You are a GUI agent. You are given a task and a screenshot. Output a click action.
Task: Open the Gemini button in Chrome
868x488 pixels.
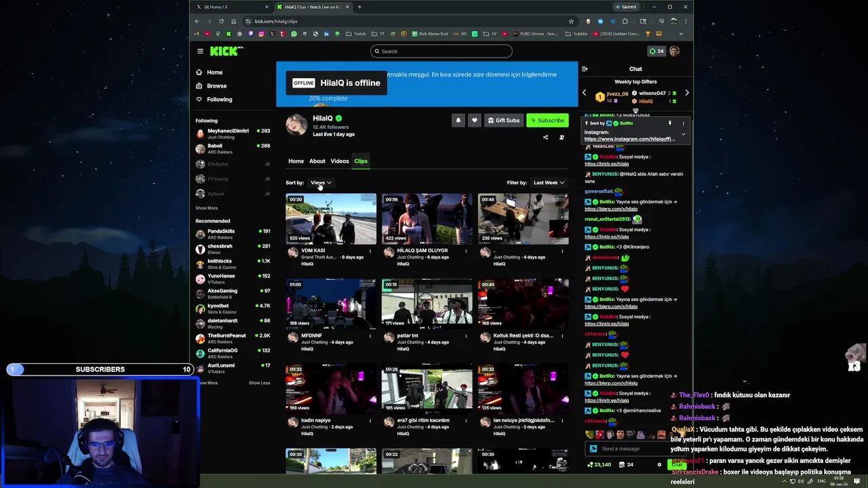click(x=625, y=7)
